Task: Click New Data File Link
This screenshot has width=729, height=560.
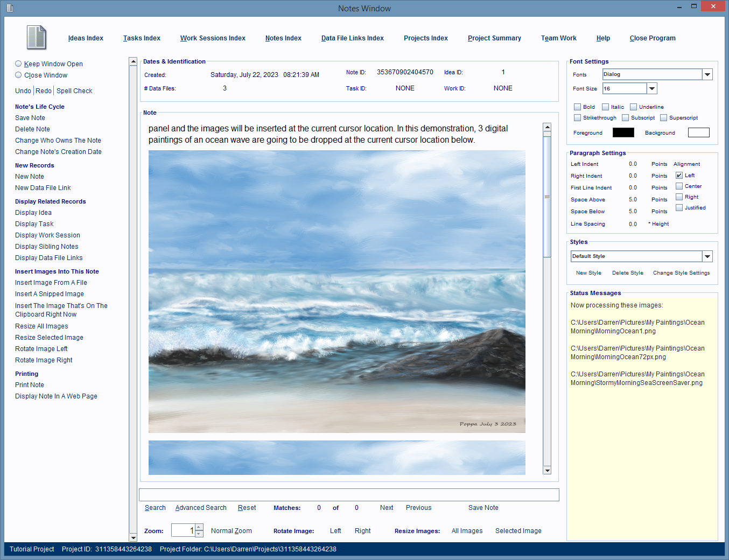Action: click(x=43, y=188)
